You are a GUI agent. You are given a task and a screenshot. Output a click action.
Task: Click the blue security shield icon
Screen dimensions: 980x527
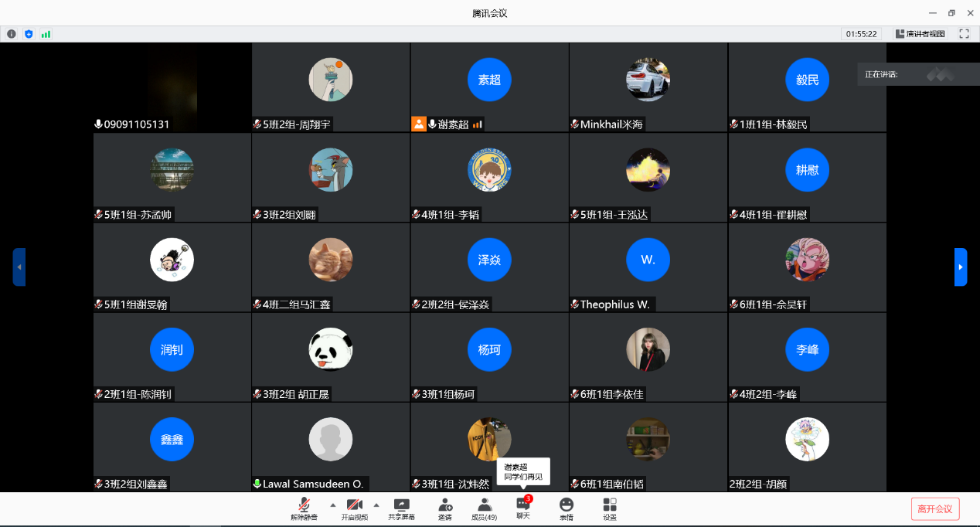(29, 34)
